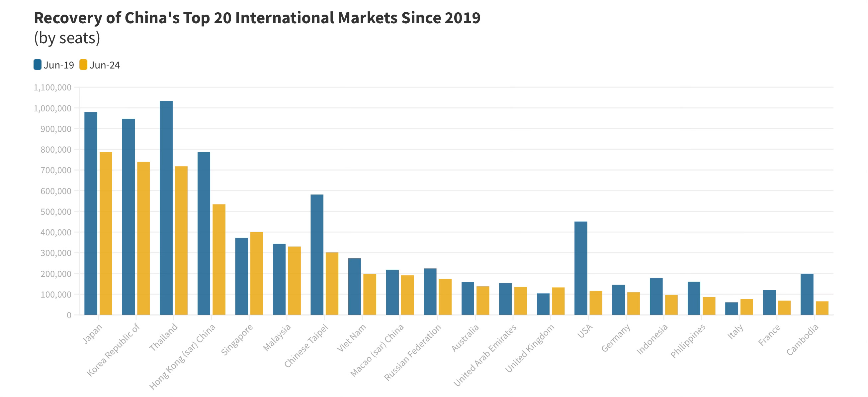Toggle the Jun-19 legend label
The width and height of the screenshot is (868, 397).
(59, 65)
